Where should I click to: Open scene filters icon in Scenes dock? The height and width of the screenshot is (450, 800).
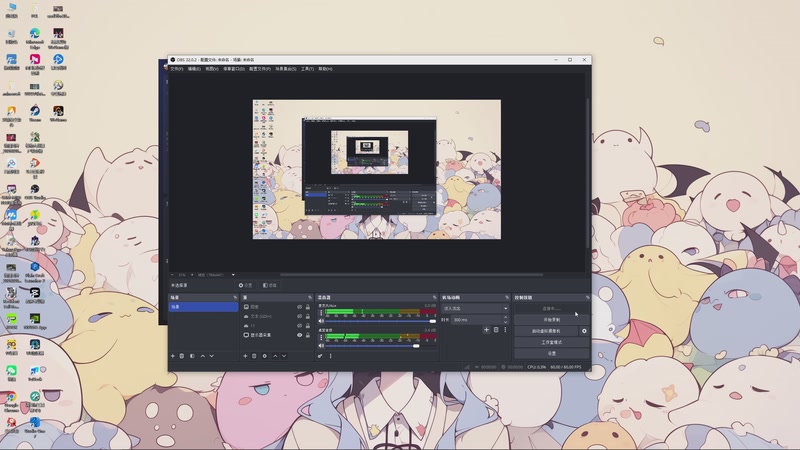tap(192, 356)
